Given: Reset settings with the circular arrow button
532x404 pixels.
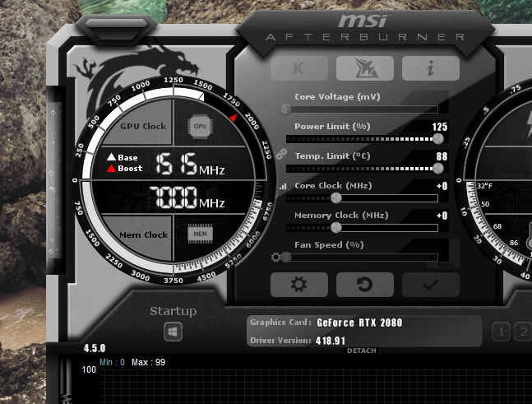Looking at the screenshot, I should coord(365,285).
